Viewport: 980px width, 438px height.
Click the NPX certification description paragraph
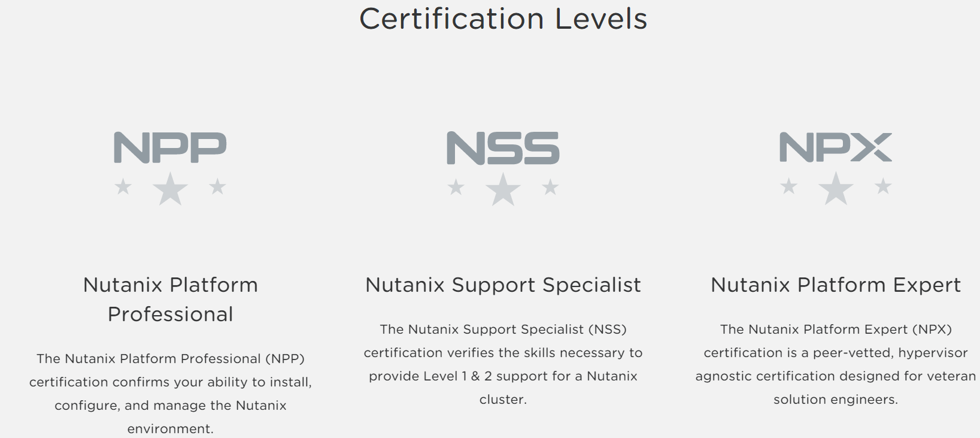836,364
